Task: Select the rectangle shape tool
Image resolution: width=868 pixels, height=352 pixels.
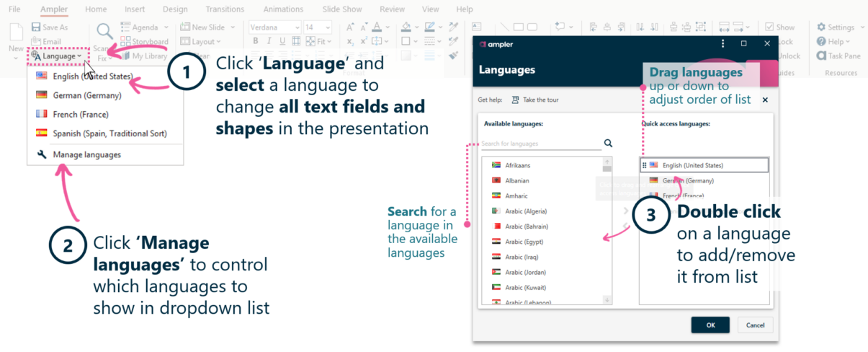Action: coord(519,27)
